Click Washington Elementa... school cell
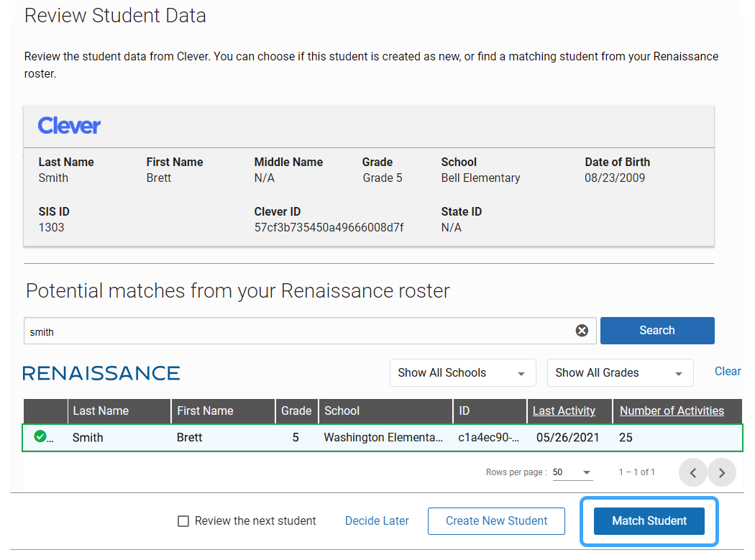 383,438
